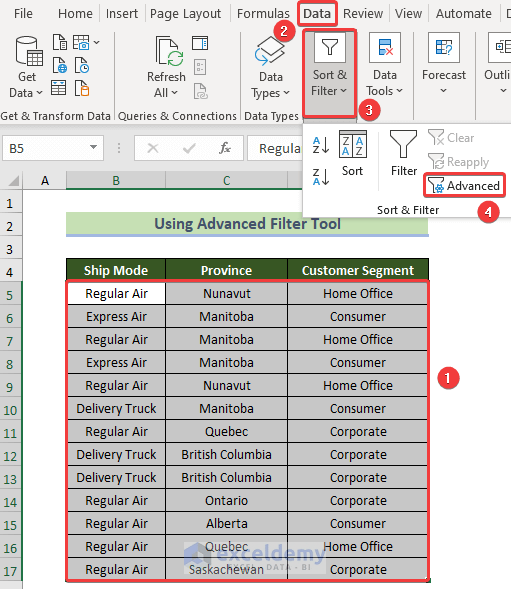Viewport: 511px width, 589px height.
Task: Select column C header
Action: point(226,181)
